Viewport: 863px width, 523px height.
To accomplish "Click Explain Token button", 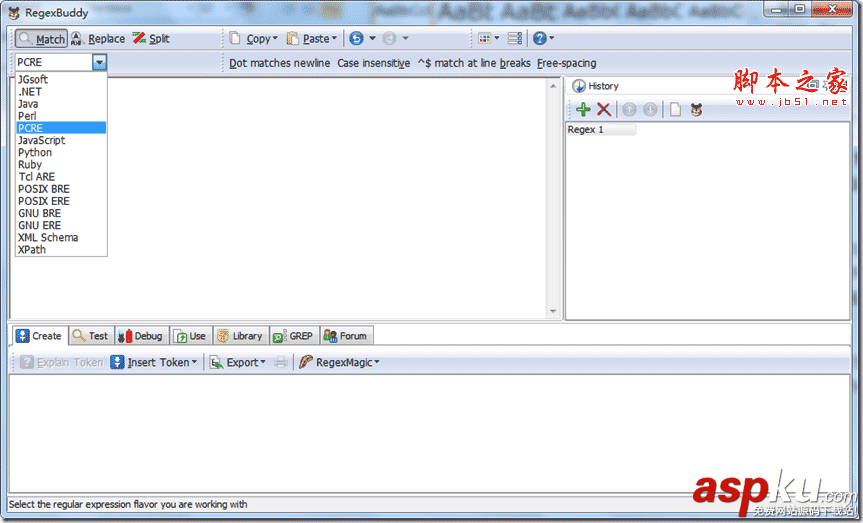I will pyautogui.click(x=62, y=362).
